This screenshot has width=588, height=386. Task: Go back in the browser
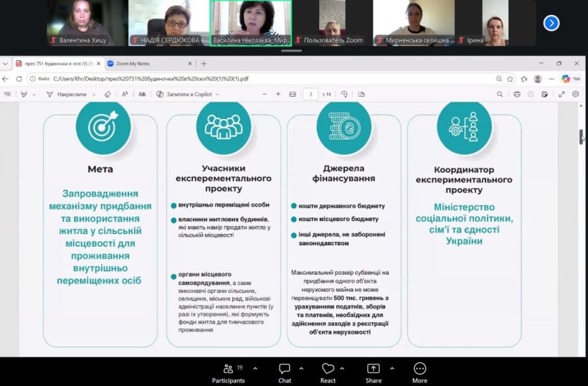coord(5,79)
